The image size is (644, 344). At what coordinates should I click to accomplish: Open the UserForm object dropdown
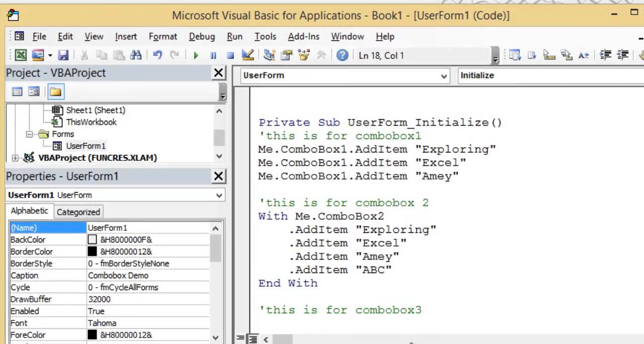pyautogui.click(x=444, y=76)
